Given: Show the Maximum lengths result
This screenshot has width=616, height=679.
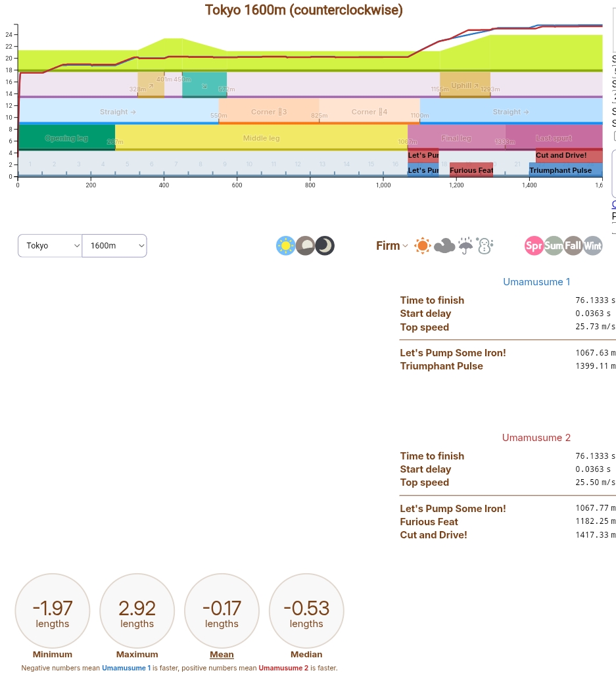Looking at the screenshot, I should tap(137, 611).
